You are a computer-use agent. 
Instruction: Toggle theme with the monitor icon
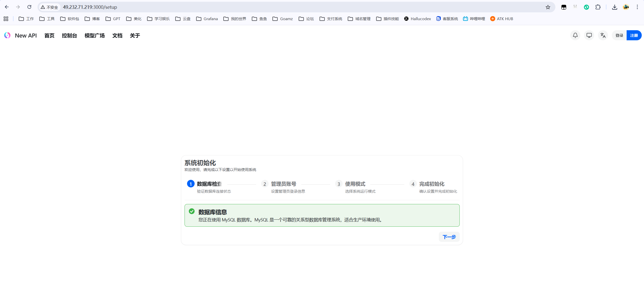click(x=589, y=35)
